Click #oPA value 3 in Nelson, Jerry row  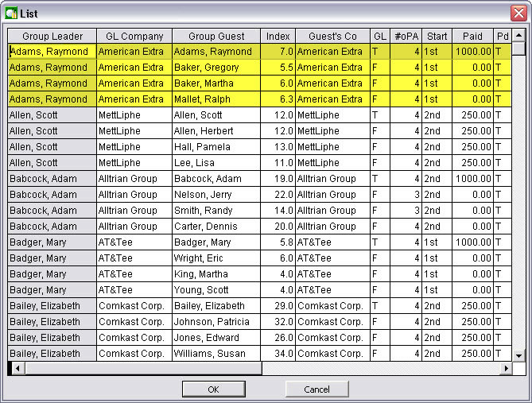[x=406, y=195]
